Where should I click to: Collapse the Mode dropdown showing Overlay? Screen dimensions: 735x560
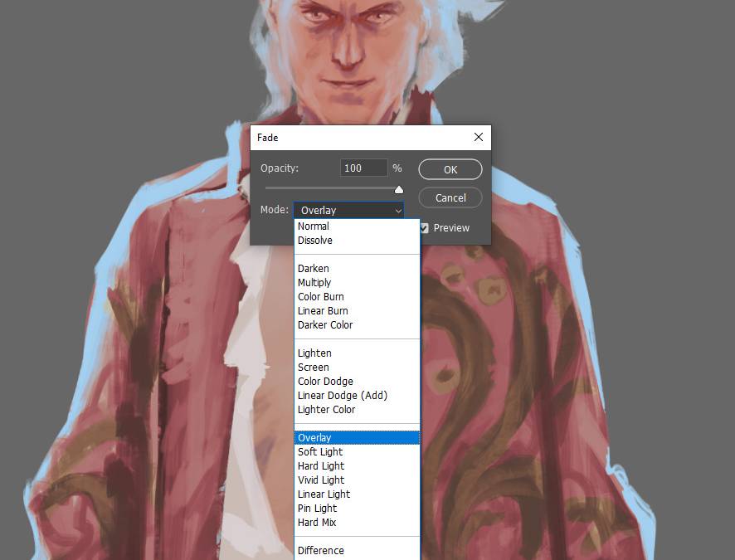point(348,210)
